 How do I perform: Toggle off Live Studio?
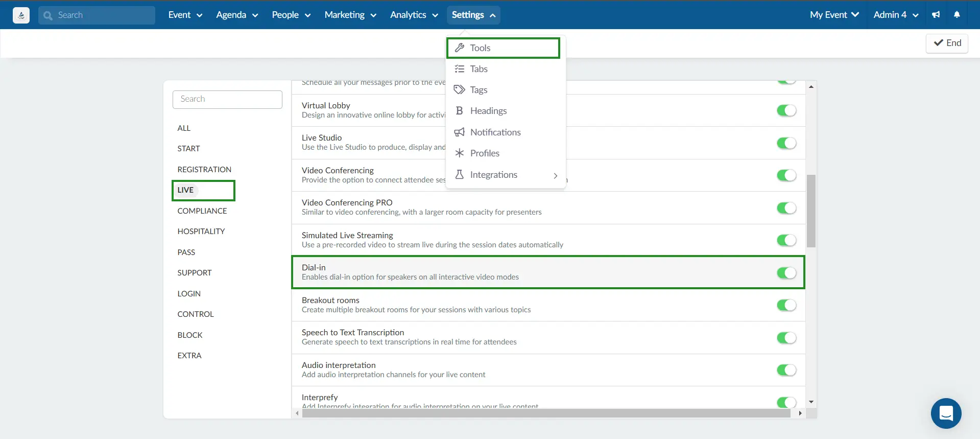click(x=786, y=143)
